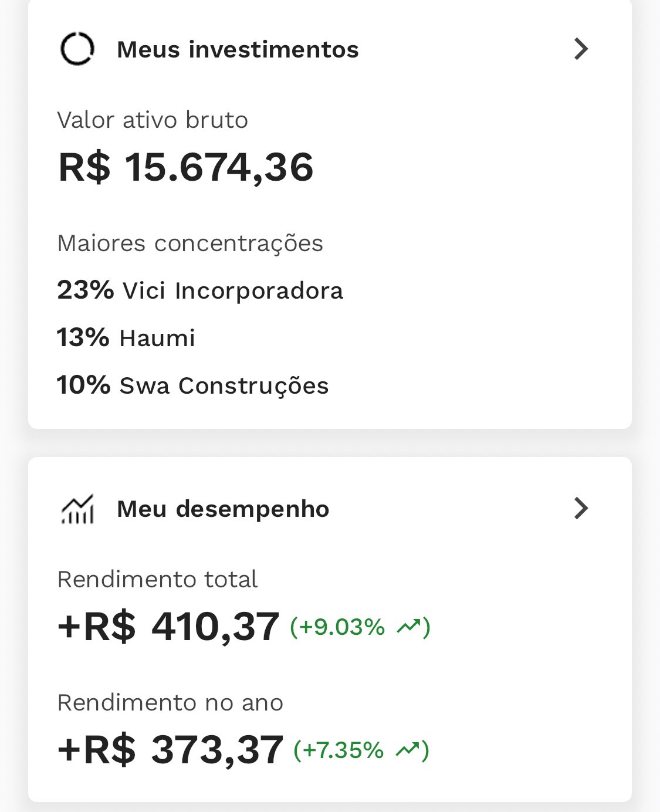Expand Meus investimentos with its chevron arrow

tap(580, 49)
